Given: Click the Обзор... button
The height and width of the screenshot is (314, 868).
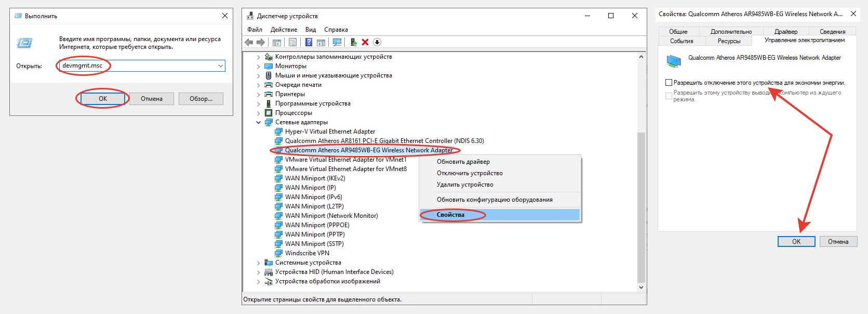Looking at the screenshot, I should (201, 98).
